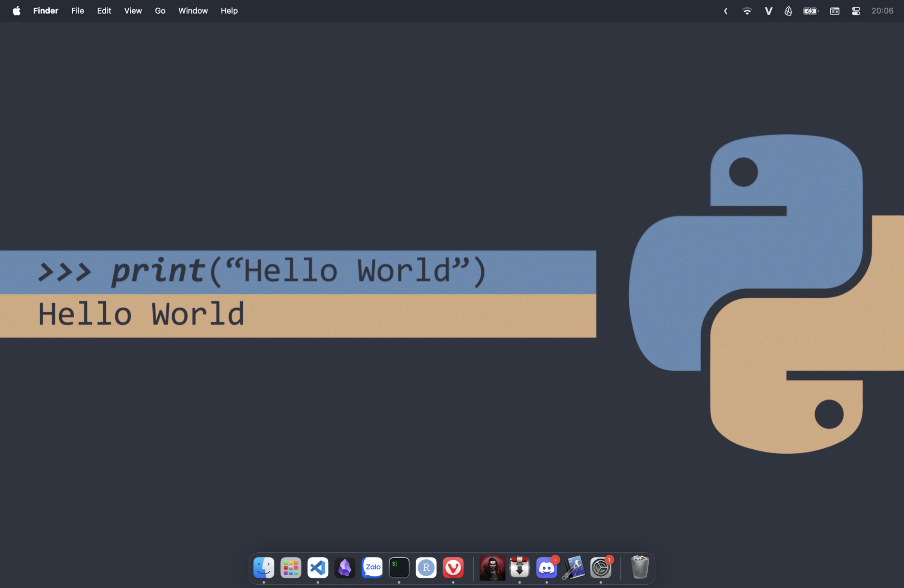
Task: Open Launchpad from the Dock
Action: tap(291, 568)
